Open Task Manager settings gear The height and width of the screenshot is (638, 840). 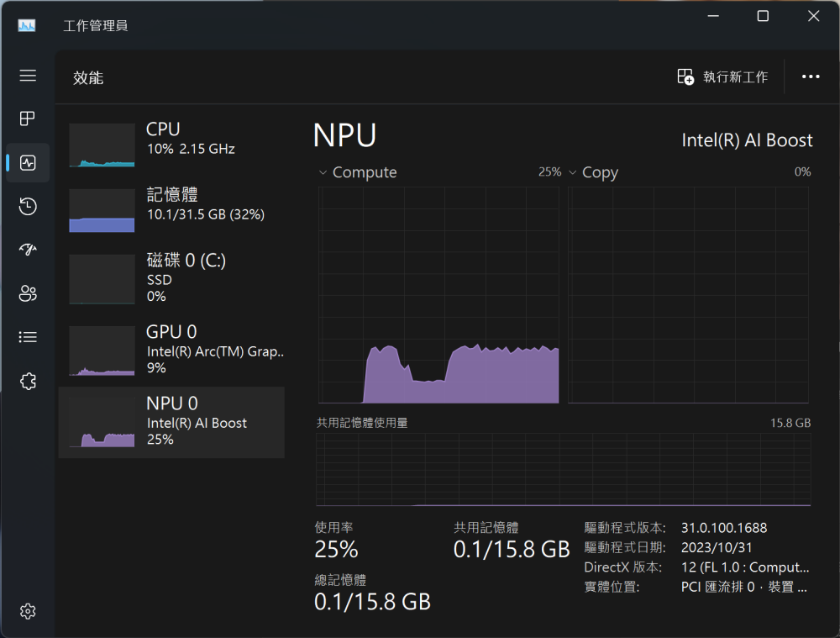(28, 610)
